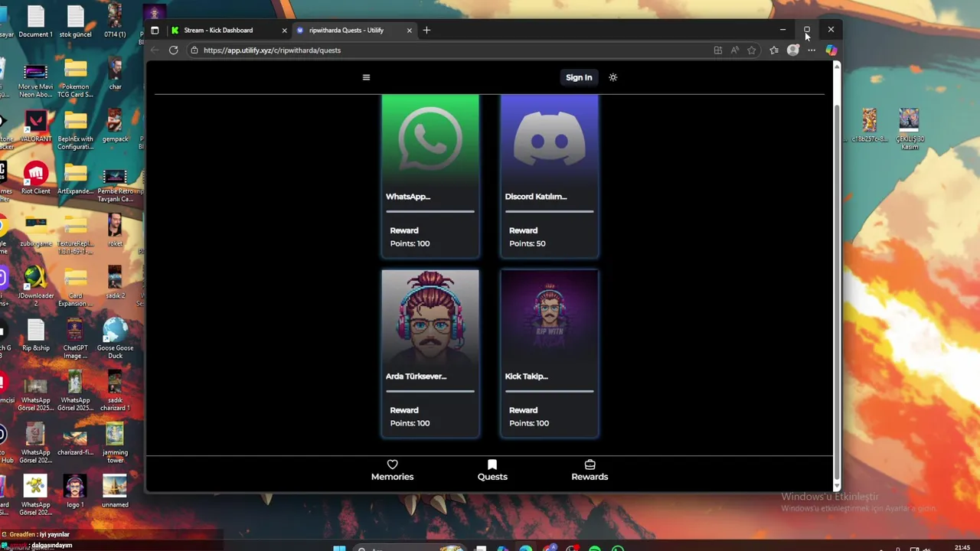Select 'Points: 50' on the Discord card

[x=528, y=243]
